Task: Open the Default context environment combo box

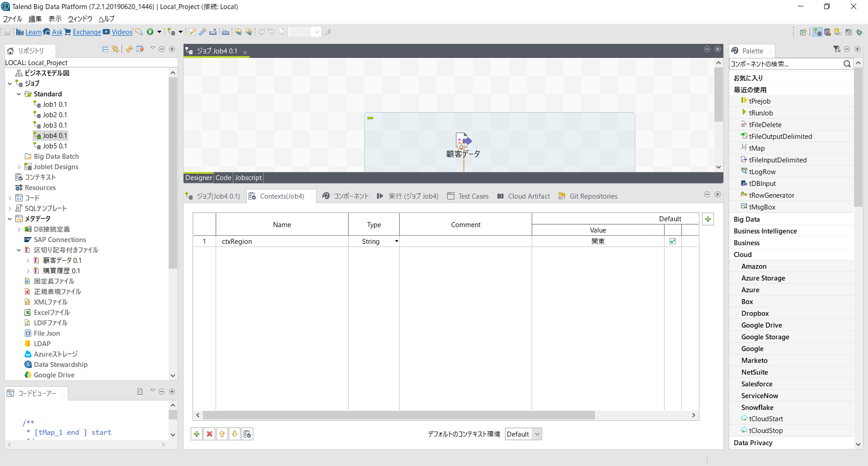Action: point(523,434)
